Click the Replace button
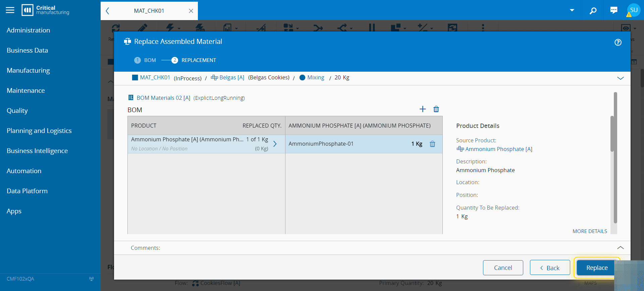Screen dimensions: 644x291 596,268
